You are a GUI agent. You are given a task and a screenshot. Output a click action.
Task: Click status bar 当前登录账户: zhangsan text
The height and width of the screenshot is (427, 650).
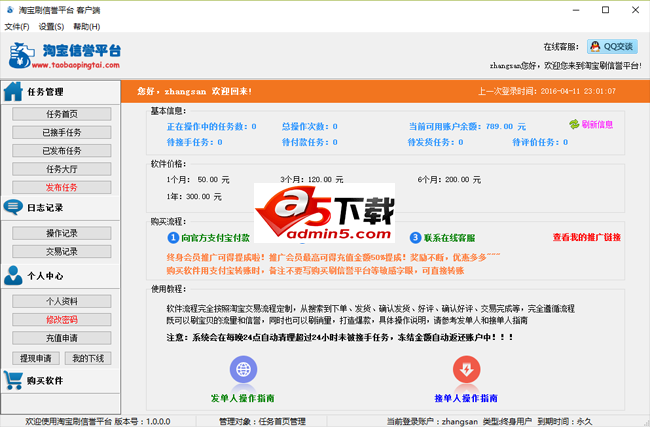(x=432, y=421)
